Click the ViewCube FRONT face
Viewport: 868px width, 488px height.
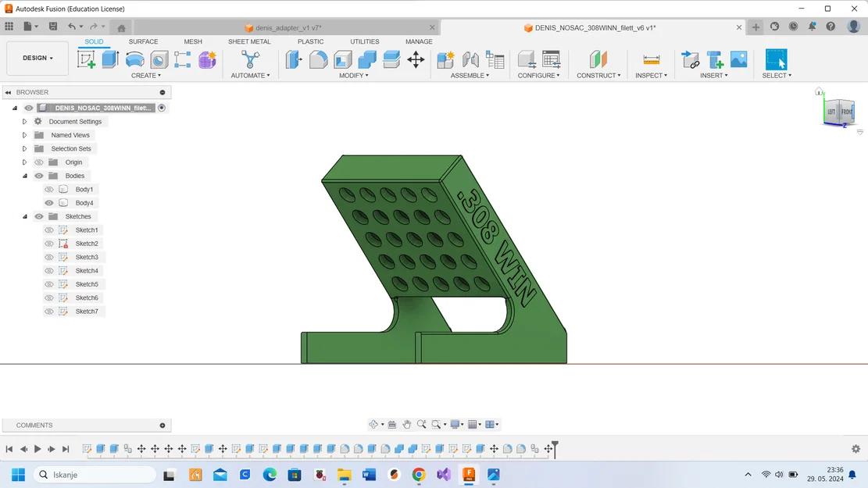coord(846,112)
